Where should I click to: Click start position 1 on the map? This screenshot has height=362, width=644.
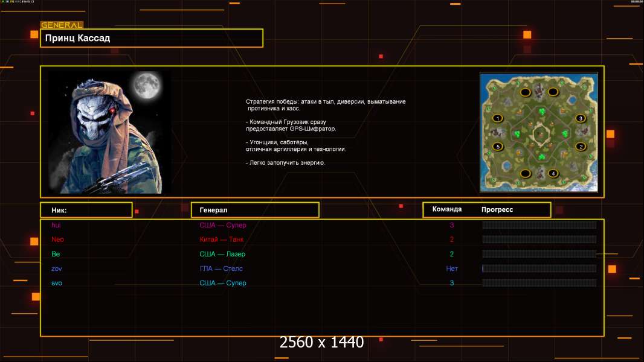[x=497, y=118]
